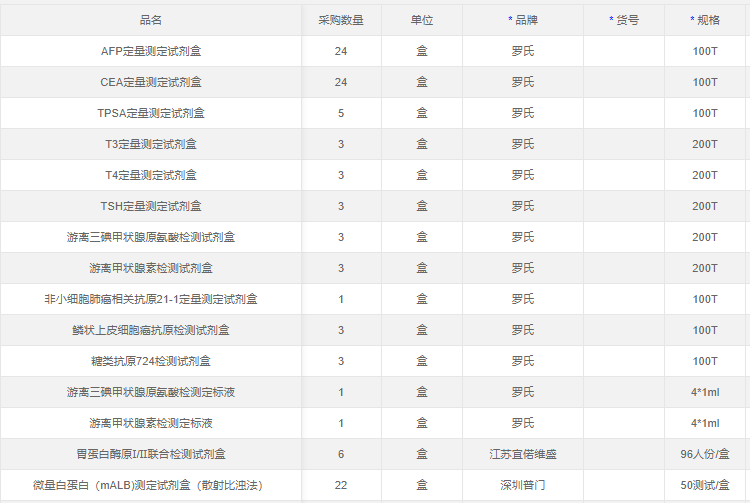Select the 96人份/盒 specification cell
Screen dimensions: 750x503
(705, 454)
